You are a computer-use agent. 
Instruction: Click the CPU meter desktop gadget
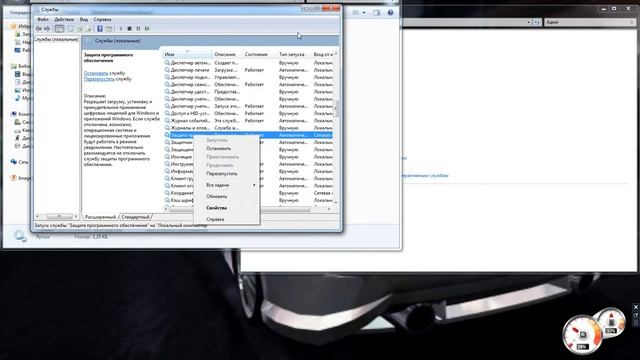[582, 335]
